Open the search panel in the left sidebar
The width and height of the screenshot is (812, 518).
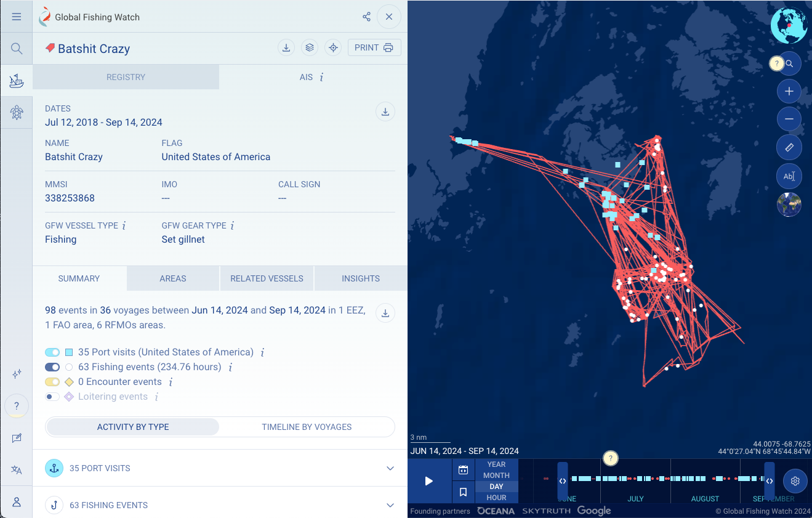tap(17, 48)
